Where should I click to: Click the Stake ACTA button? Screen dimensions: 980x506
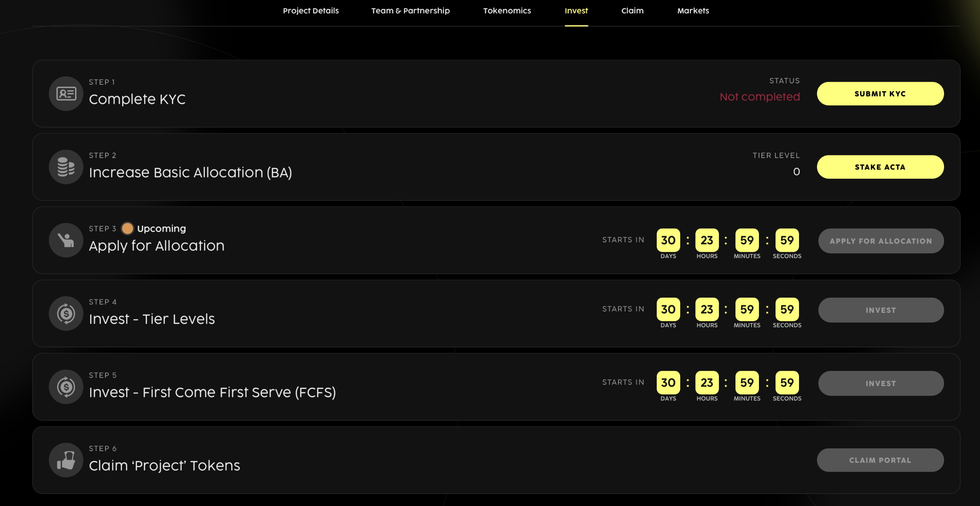pos(880,167)
